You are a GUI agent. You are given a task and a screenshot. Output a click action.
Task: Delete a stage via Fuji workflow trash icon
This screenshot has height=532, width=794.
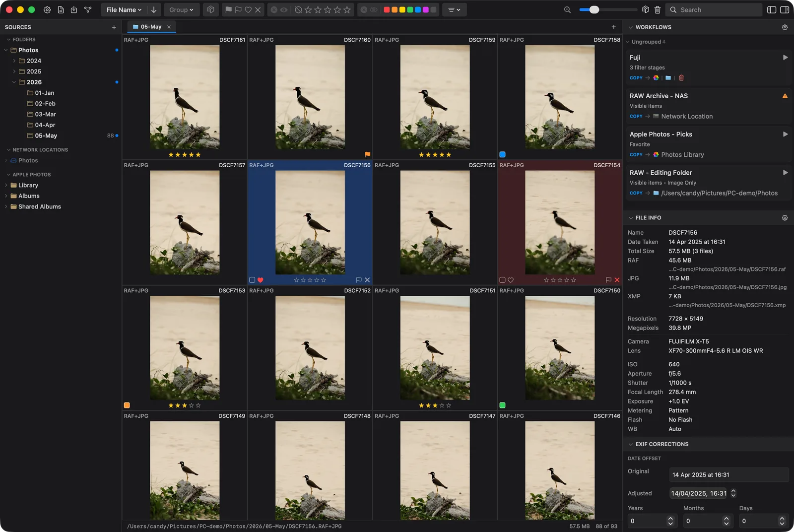coord(681,78)
